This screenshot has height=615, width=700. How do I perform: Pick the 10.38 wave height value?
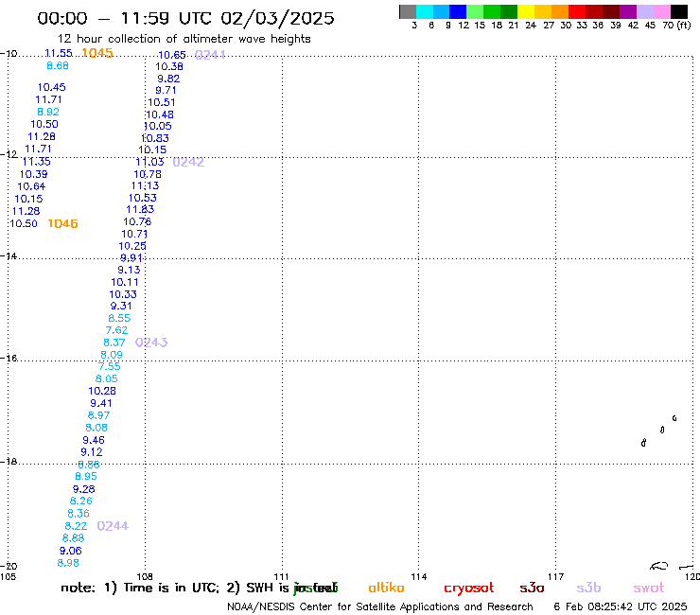[x=169, y=66]
